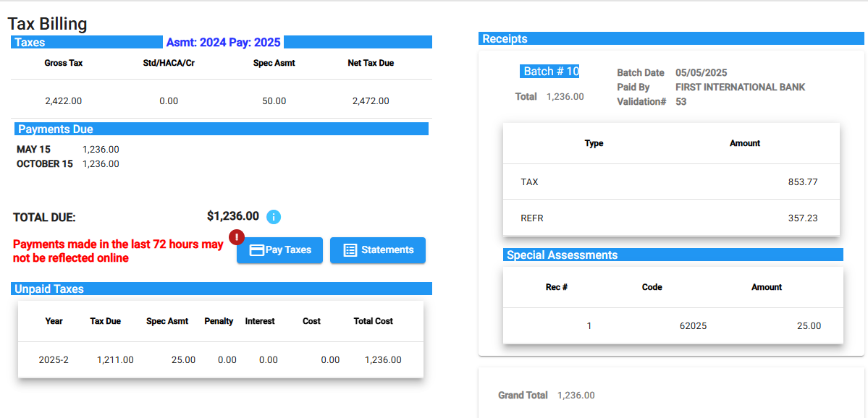Select the highlighted Batch # 10 label
Screen dimensions: 868x418
(x=550, y=72)
